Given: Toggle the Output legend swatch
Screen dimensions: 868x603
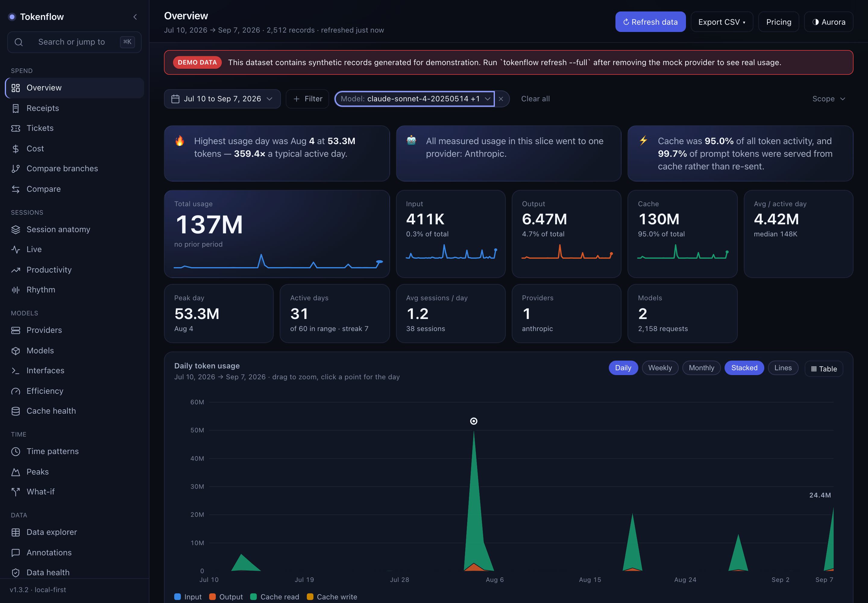Looking at the screenshot, I should [x=212, y=597].
